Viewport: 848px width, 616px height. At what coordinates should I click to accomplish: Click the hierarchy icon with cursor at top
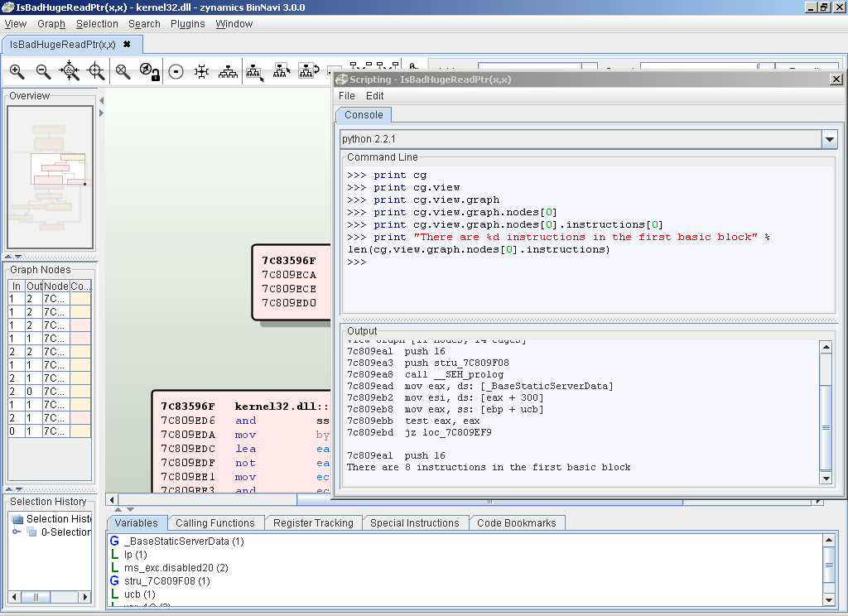click(x=282, y=70)
